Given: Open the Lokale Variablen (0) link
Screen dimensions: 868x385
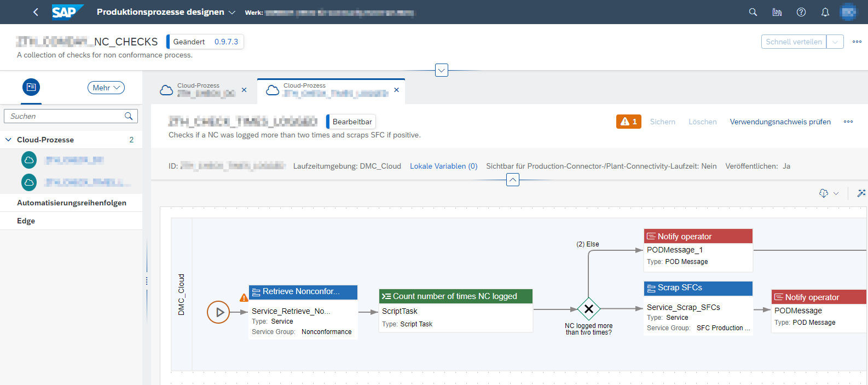Looking at the screenshot, I should point(443,166).
